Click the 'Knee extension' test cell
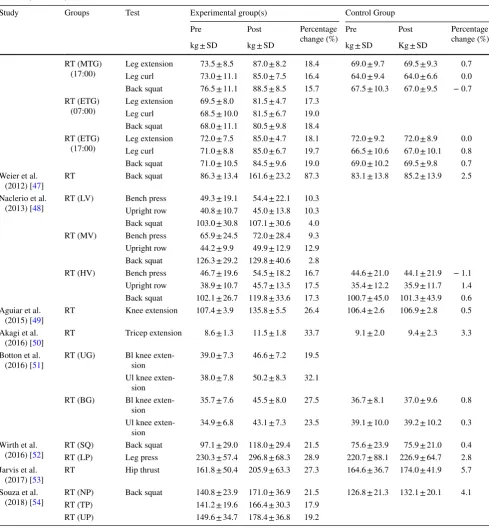This screenshot has width=489, height=530. (x=151, y=310)
